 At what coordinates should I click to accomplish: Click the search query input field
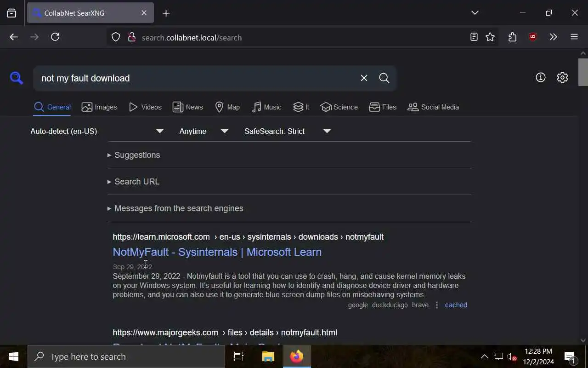coord(198,78)
